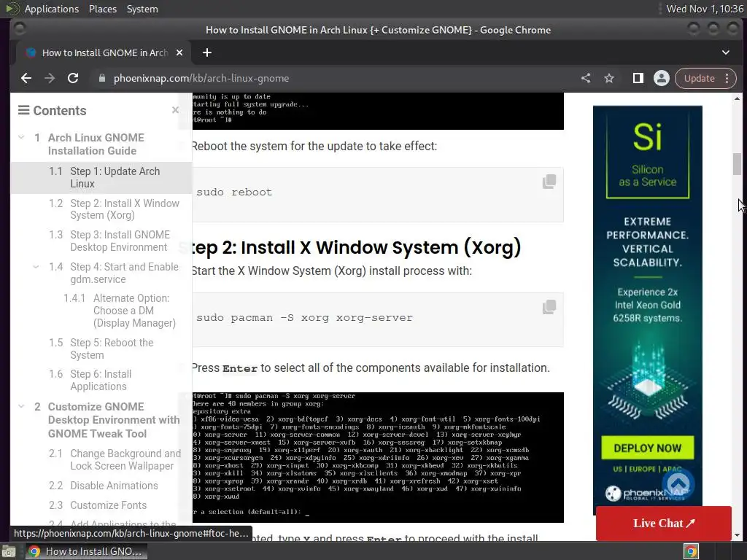Screen dimensions: 747x560
Task: Click scrollbar down arrow
Action: point(737,535)
